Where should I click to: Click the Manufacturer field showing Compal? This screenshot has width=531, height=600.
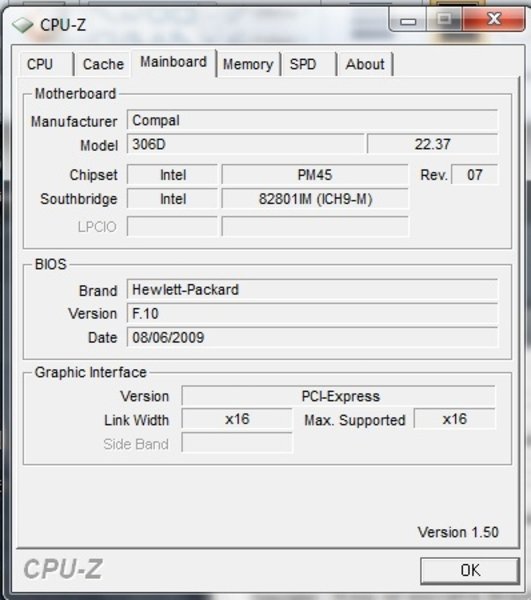pyautogui.click(x=312, y=120)
